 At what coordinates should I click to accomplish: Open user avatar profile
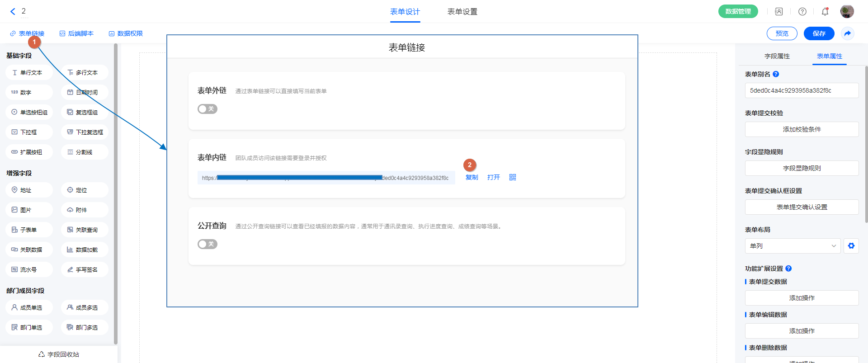coord(847,12)
